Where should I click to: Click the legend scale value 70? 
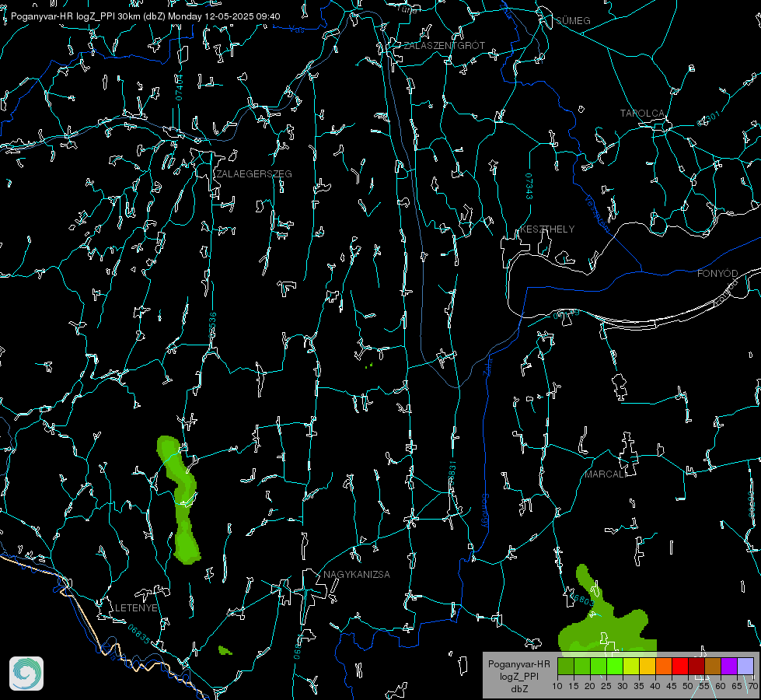752,687
